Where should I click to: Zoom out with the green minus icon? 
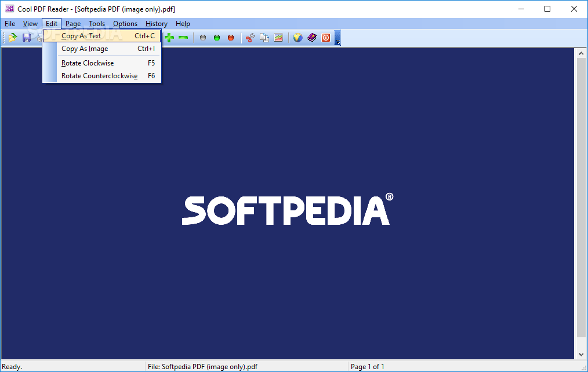(x=183, y=38)
